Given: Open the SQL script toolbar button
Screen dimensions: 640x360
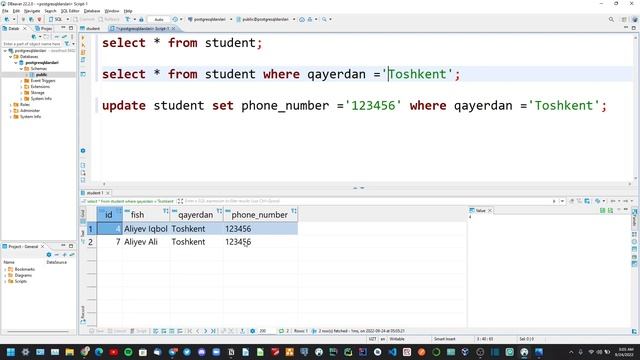Looking at the screenshot, I should (56, 19).
